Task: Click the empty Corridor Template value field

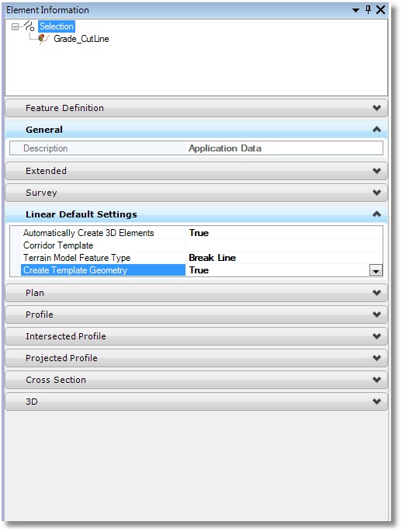Action: pyautogui.click(x=284, y=245)
